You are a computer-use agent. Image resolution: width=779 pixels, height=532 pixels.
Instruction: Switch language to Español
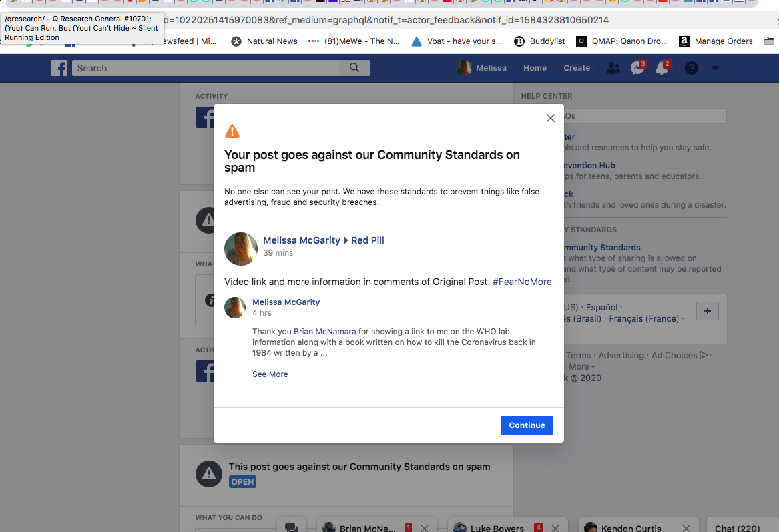tap(601, 308)
